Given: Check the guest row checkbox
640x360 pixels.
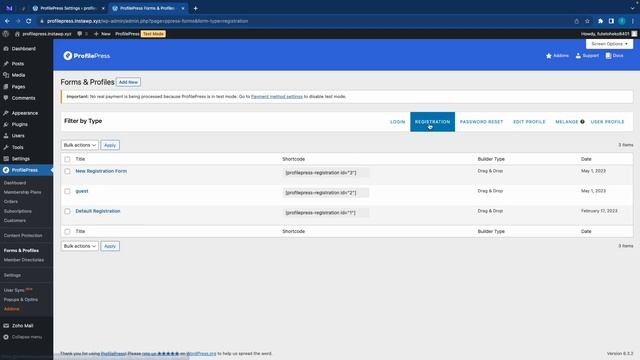Looking at the screenshot, I should coord(67,191).
